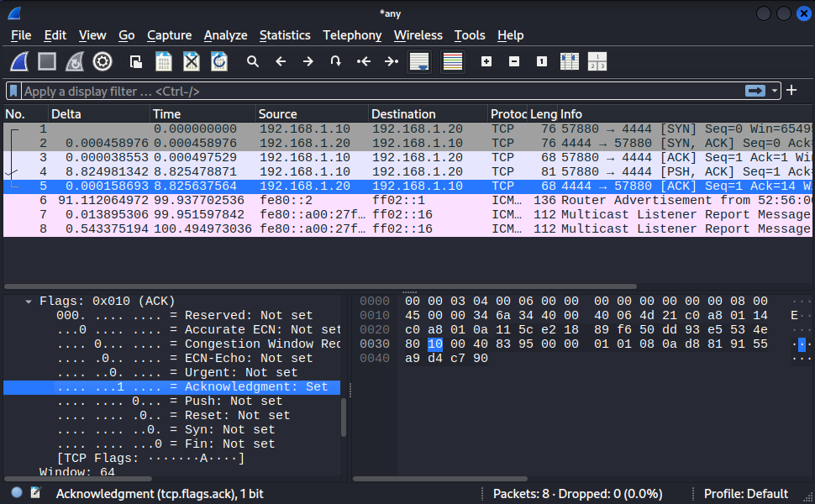Open the display filter history dropdown arrow

(x=775, y=91)
